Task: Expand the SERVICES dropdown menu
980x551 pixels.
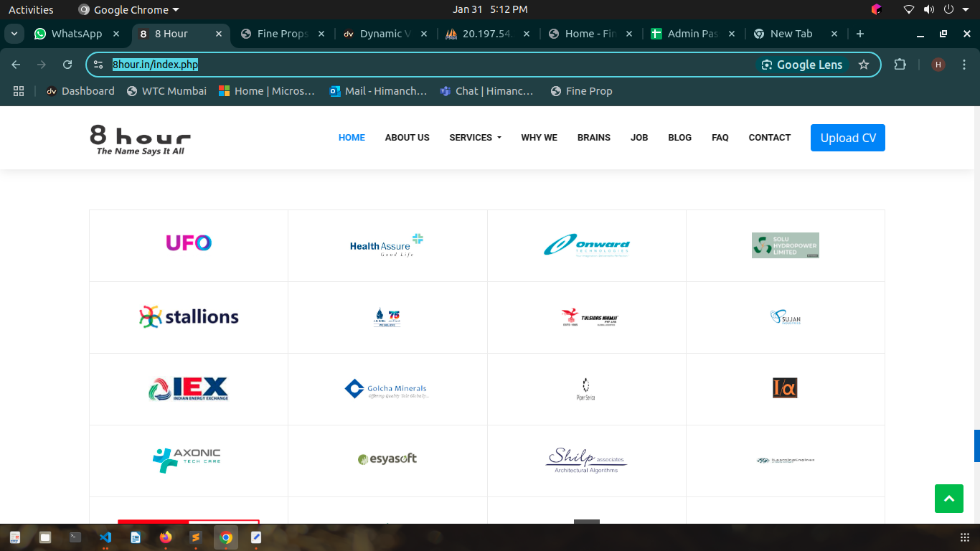Action: (x=475, y=138)
